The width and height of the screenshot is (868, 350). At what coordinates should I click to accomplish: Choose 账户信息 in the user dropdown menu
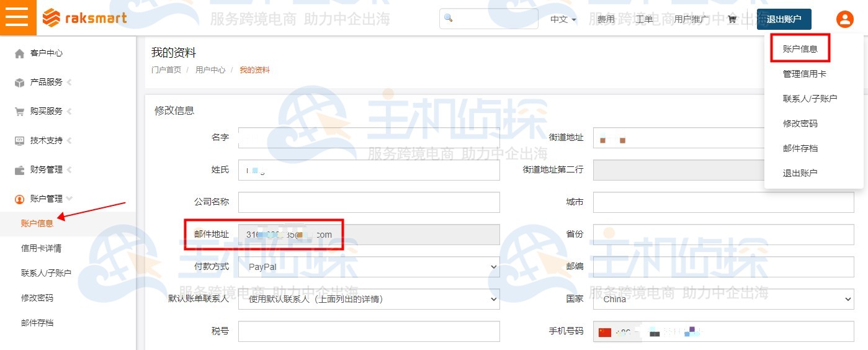point(800,49)
